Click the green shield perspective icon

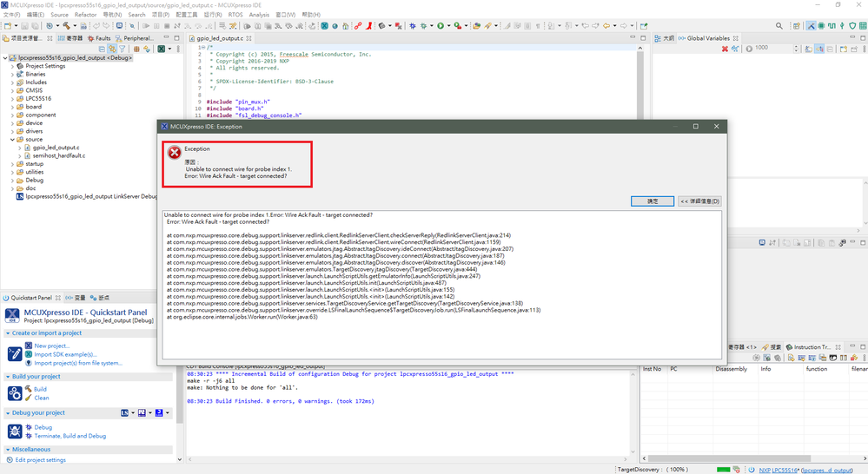[852, 25]
